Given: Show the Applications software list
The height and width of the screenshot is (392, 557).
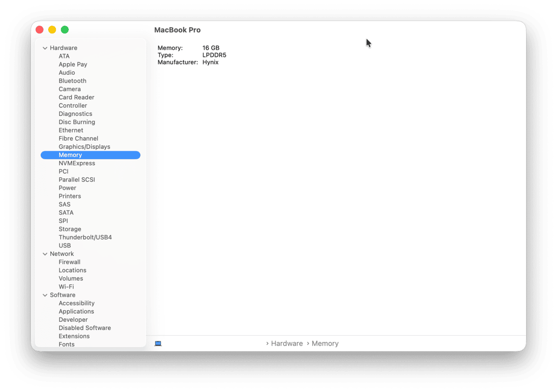Looking at the screenshot, I should (x=76, y=312).
